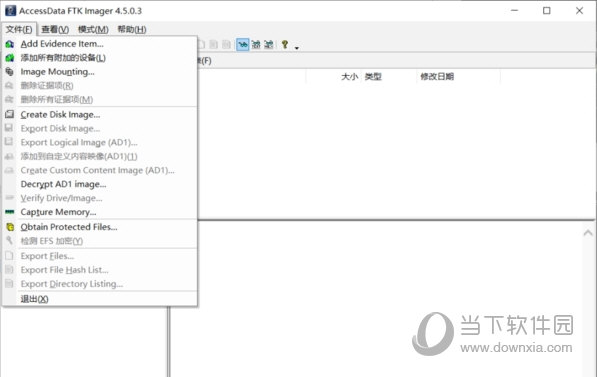The height and width of the screenshot is (377, 597).
Task: Click the Export Files page icon in menu
Action: tap(9, 256)
